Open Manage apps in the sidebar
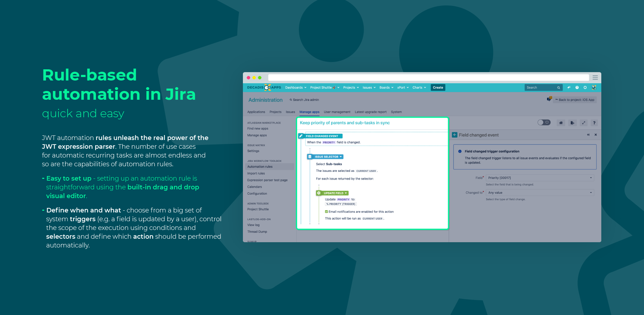The image size is (644, 315). (257, 135)
